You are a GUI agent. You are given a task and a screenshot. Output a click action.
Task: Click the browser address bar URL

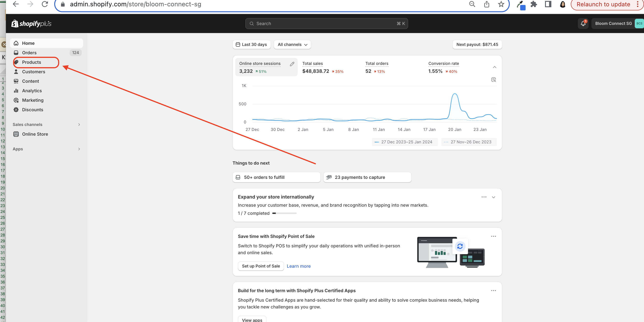[136, 4]
